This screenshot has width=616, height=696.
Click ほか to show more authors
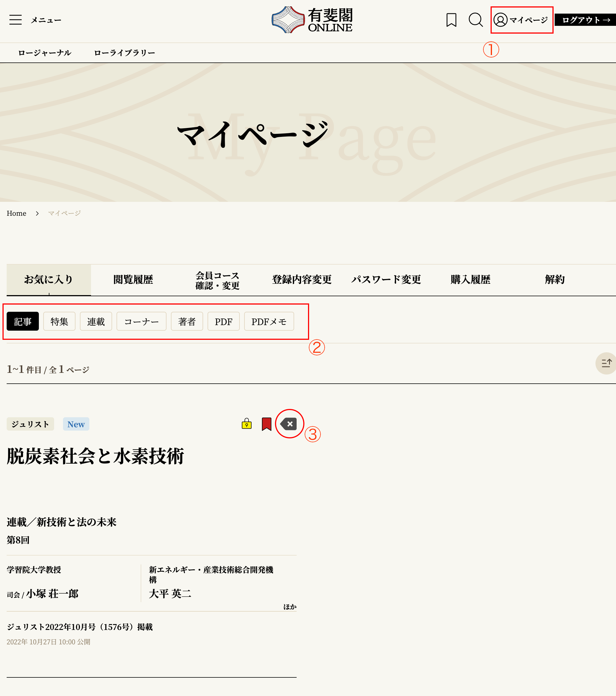[290, 606]
